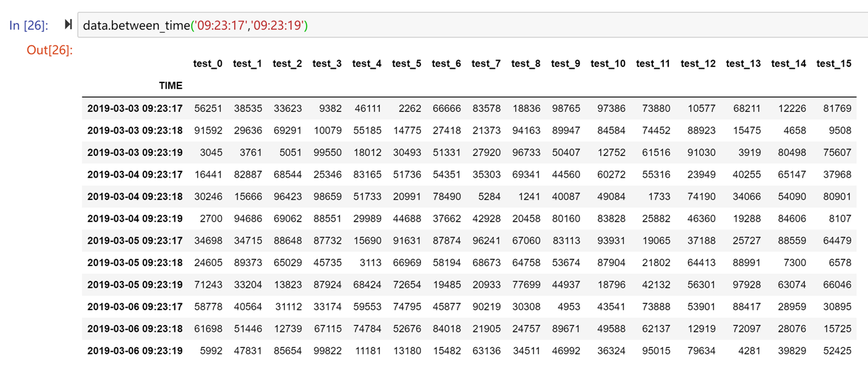868x372 pixels.
Task: Select row label 2019-03-05 09:23:18
Action: click(x=135, y=262)
